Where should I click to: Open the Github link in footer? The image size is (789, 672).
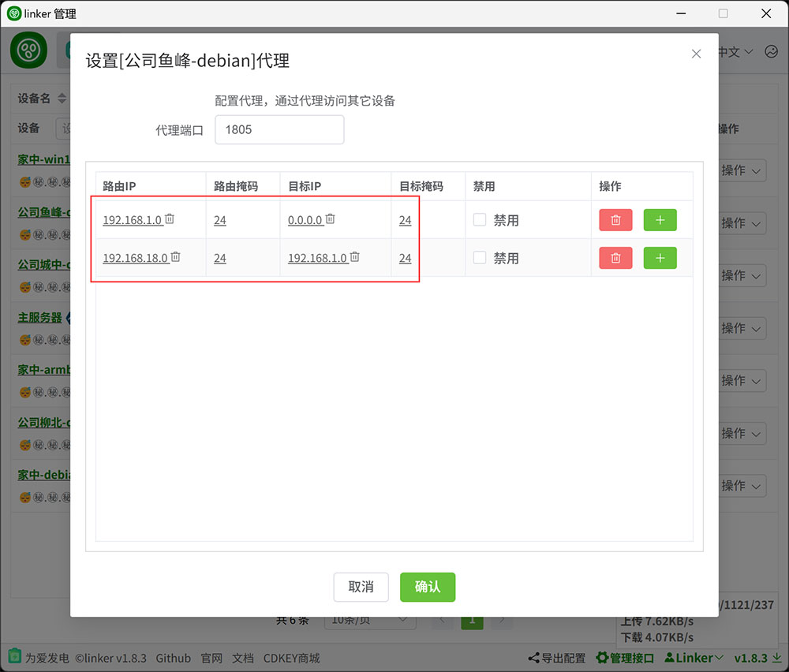173,658
